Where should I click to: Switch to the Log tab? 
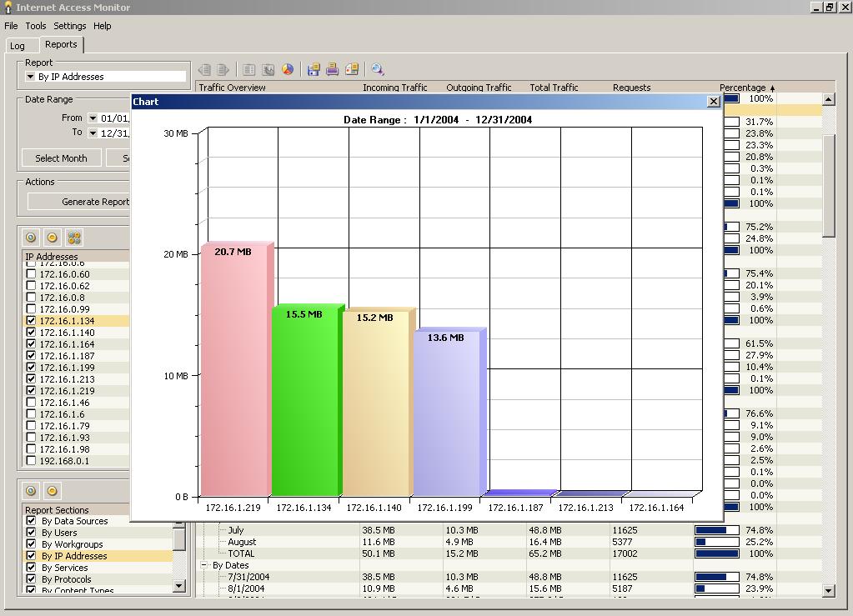pos(18,46)
